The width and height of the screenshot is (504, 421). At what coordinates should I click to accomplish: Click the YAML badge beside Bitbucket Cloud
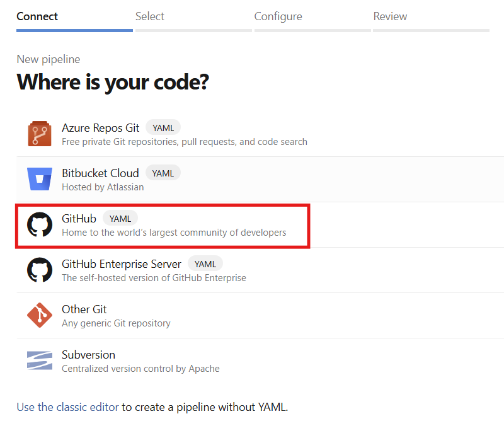tap(163, 173)
